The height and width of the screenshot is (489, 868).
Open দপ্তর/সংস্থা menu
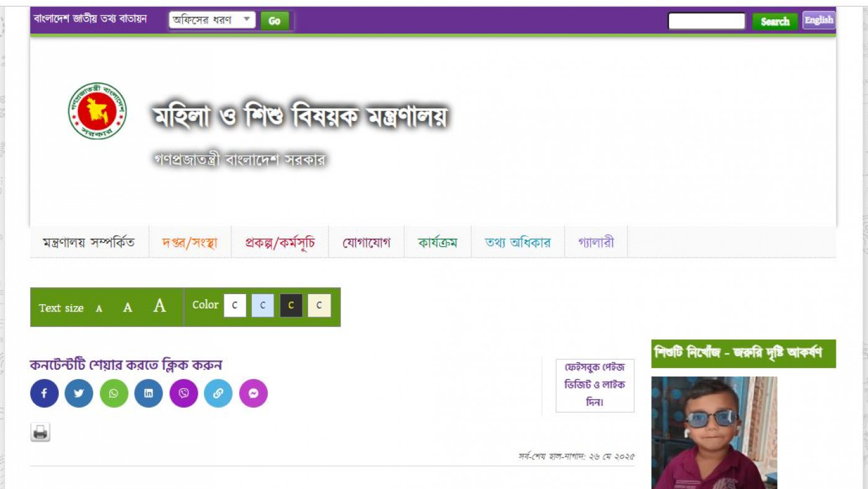[190, 243]
